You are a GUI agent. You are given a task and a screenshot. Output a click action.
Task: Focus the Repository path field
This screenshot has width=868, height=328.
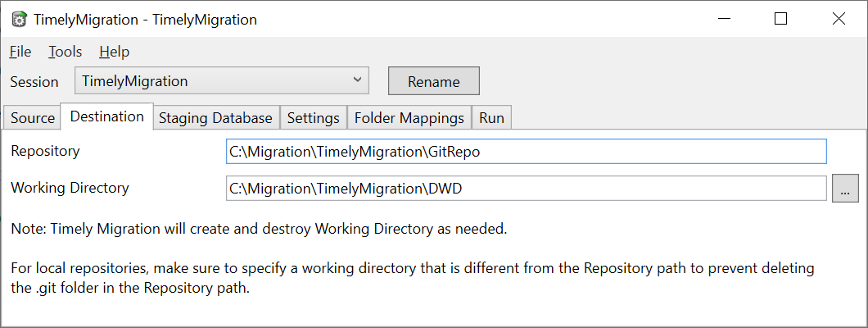click(x=526, y=151)
